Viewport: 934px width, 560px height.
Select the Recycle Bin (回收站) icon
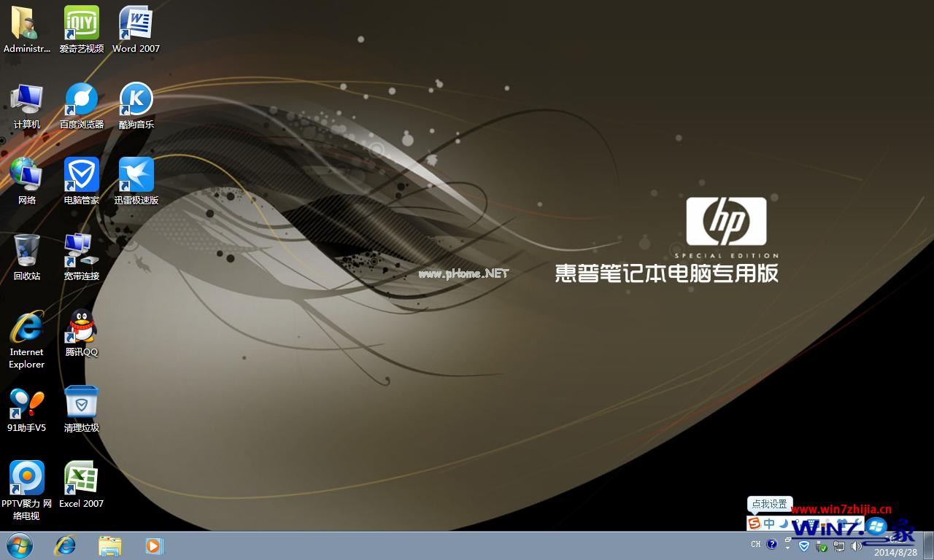pyautogui.click(x=27, y=257)
